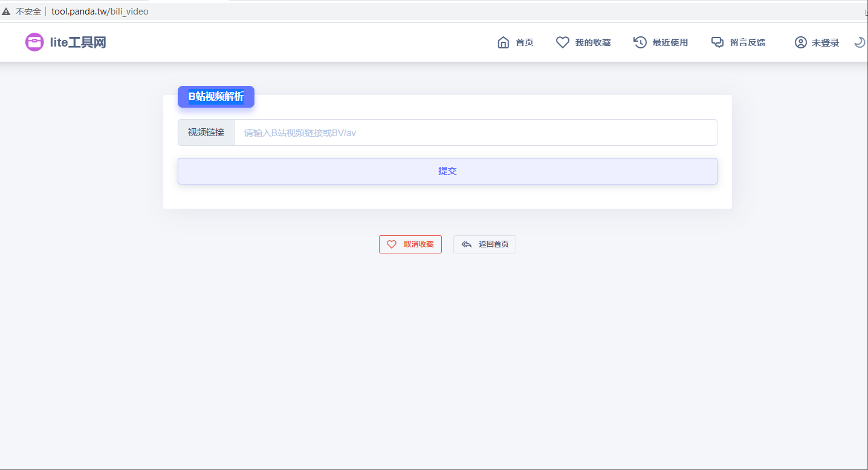Toggle dark mode moon icon
This screenshot has height=470, width=868.
point(860,42)
